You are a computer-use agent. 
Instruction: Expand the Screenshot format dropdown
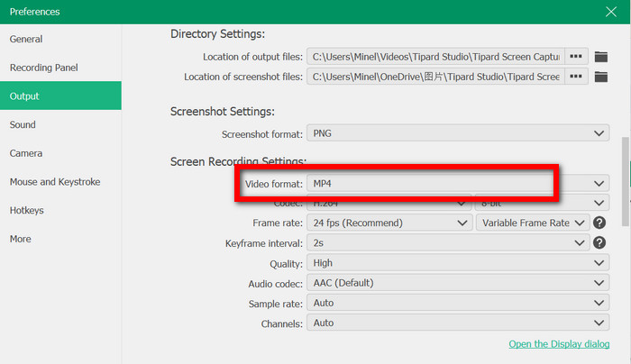pos(458,133)
